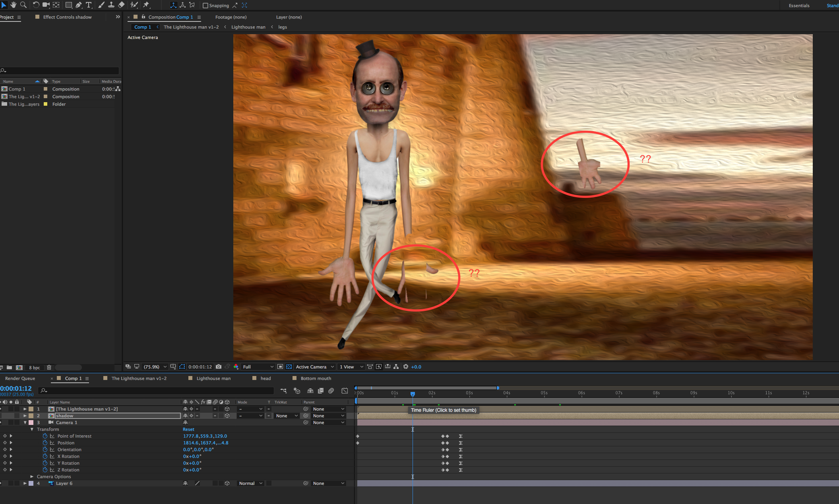Toggle Position property stopwatch

45,443
